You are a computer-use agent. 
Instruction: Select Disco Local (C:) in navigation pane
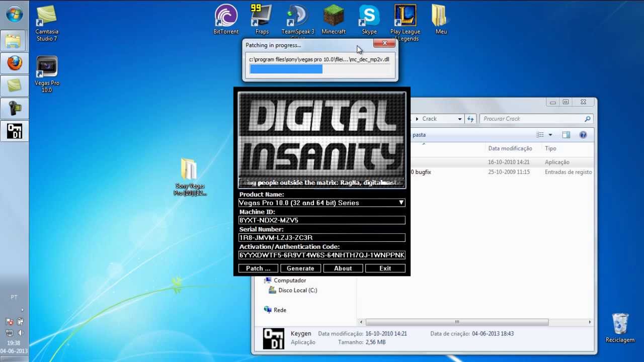[297, 291]
